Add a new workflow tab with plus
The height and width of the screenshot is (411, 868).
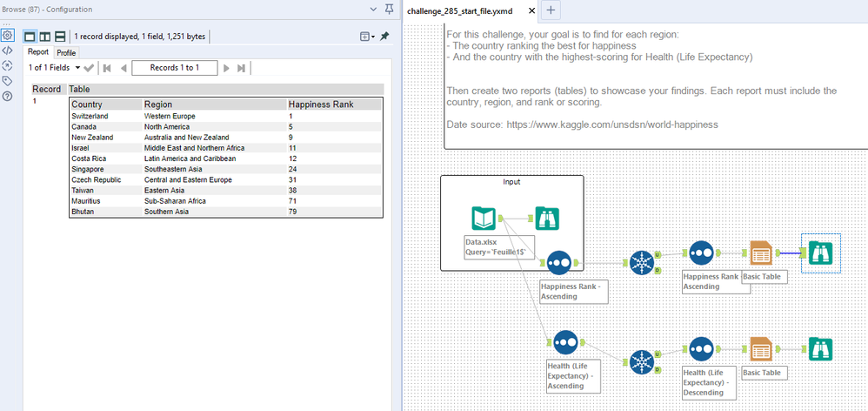pyautogui.click(x=551, y=10)
